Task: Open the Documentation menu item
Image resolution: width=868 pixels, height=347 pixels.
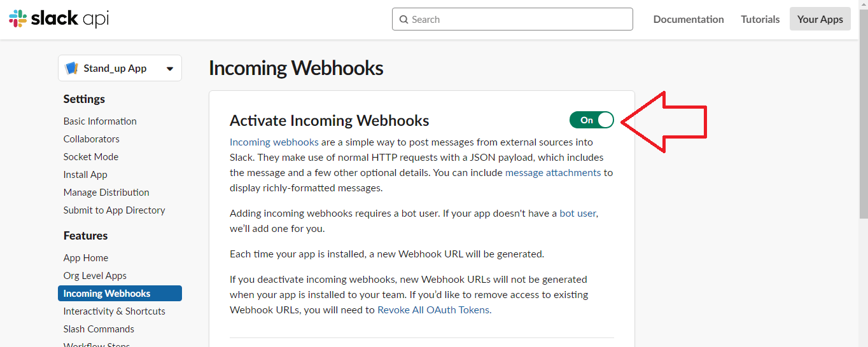Action: (x=688, y=19)
